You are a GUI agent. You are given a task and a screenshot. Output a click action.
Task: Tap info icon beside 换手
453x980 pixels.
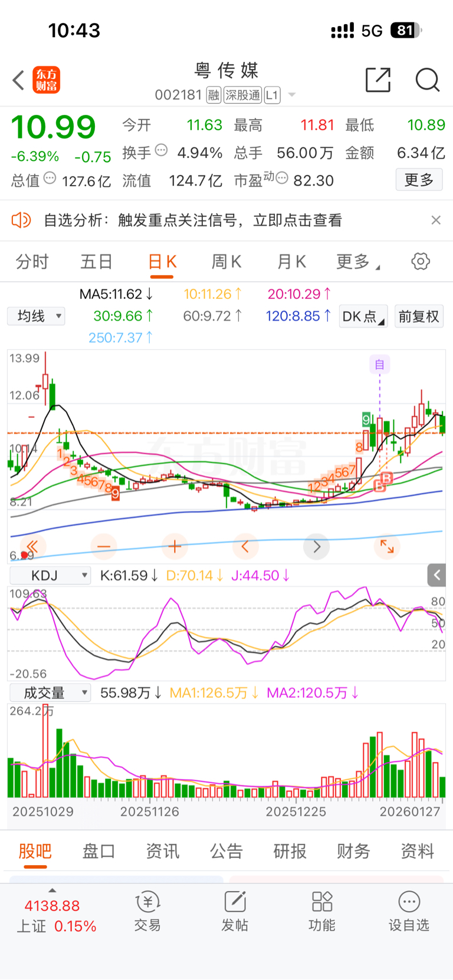pyautogui.click(x=161, y=150)
